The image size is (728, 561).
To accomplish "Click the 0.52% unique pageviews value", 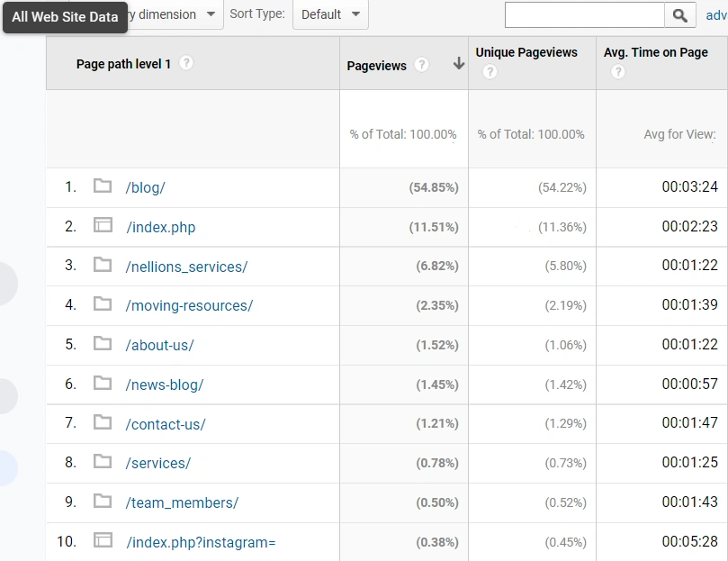I will tap(565, 502).
